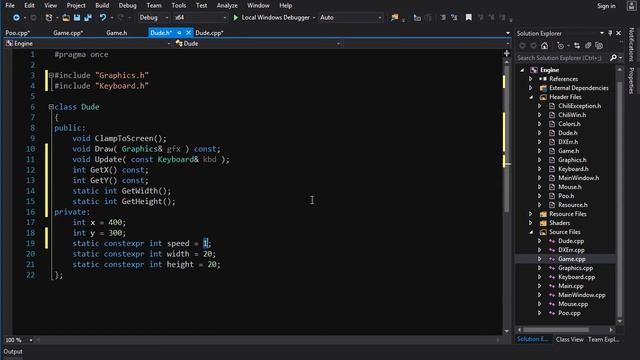
Task: Open the zoom level dropdown
Action: coord(31,340)
